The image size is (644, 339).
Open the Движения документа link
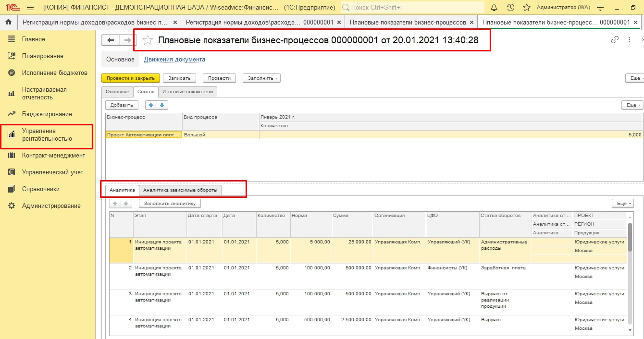[174, 60]
